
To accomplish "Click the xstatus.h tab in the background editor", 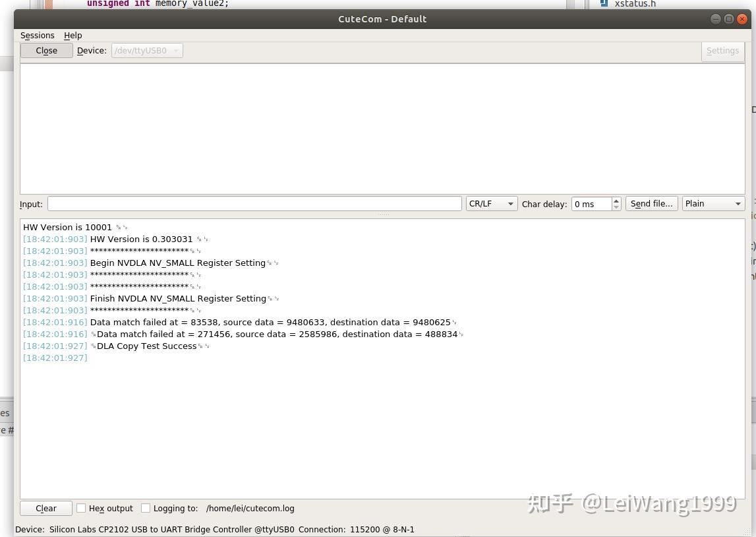I will tap(635, 4).
